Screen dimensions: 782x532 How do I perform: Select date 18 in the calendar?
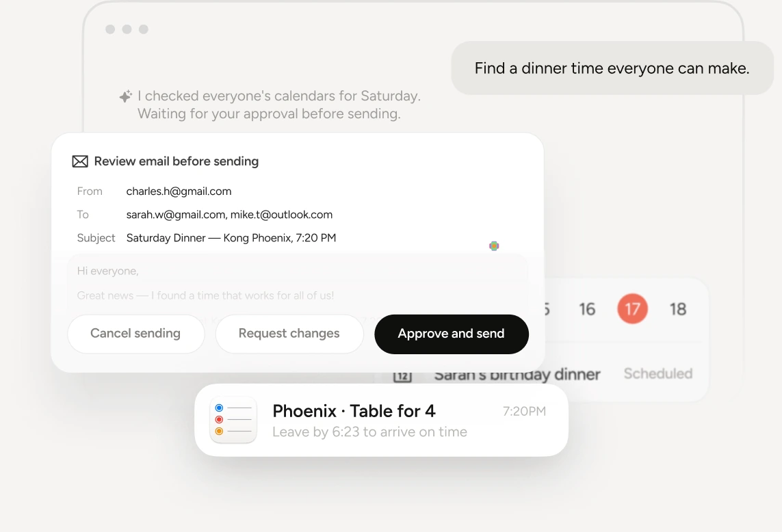[x=678, y=309]
